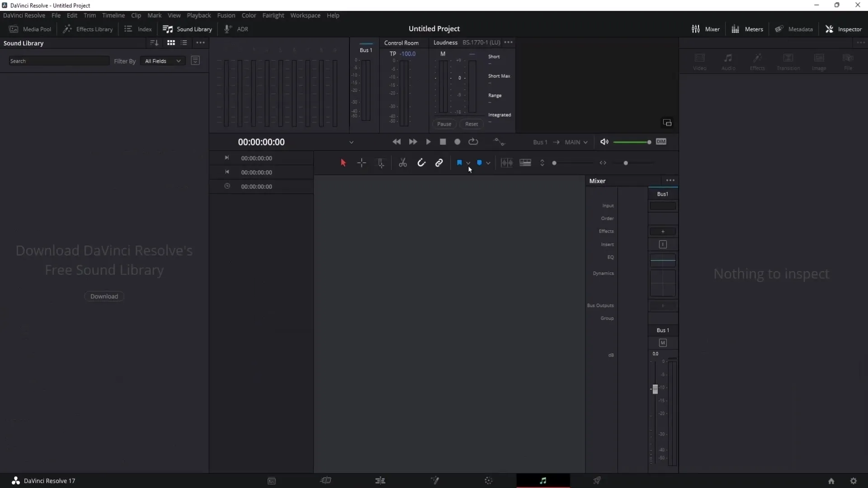Screen dimensions: 868x488
Task: Mute Bus 1 with the M button
Action: point(663,343)
